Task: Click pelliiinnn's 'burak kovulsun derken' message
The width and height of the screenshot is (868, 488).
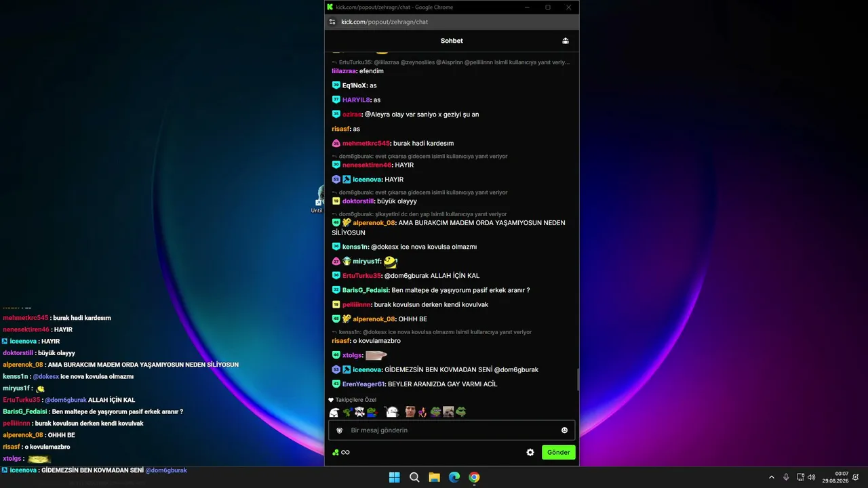Action: 431,304
